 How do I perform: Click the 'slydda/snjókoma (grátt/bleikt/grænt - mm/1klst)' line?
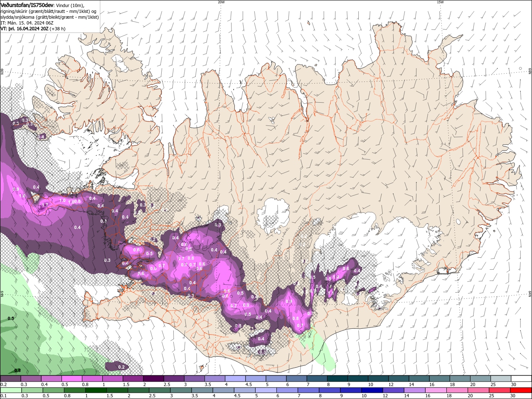pyautogui.click(x=49, y=17)
